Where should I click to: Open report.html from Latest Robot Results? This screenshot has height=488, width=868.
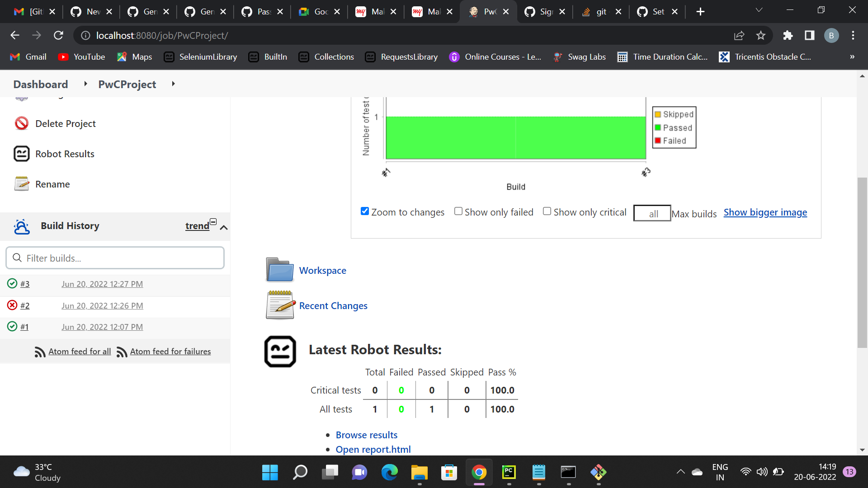(373, 449)
